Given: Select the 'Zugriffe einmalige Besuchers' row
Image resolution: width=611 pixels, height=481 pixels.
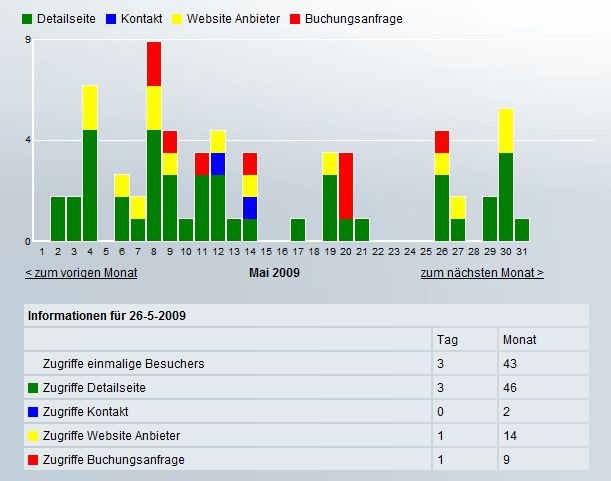Looking at the screenshot, I should (129, 364).
